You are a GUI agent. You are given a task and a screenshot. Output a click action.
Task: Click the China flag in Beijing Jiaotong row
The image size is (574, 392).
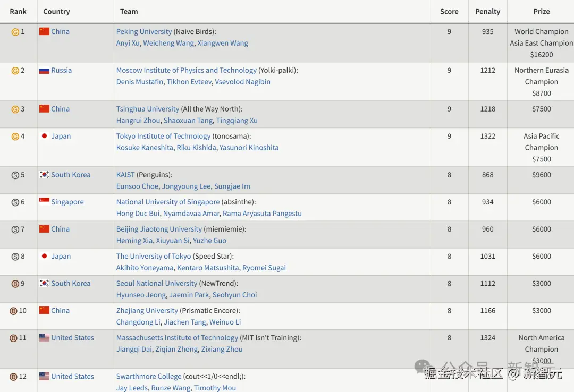(44, 229)
